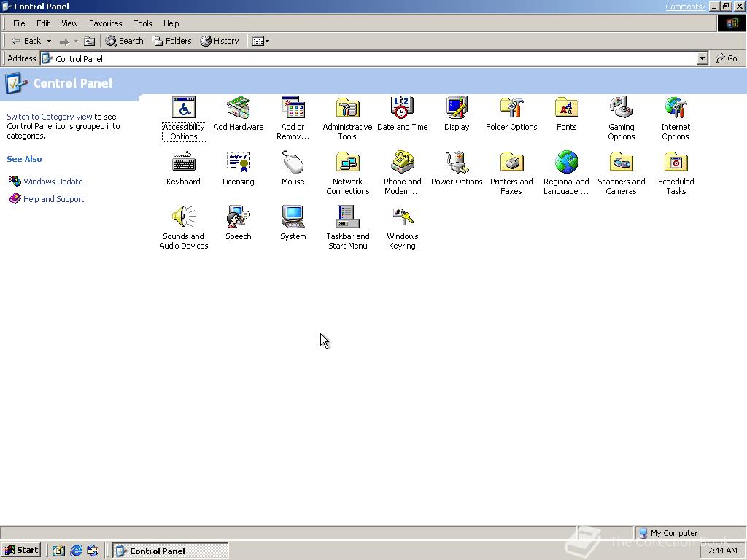
Task: Show the History pane
Action: pos(219,41)
